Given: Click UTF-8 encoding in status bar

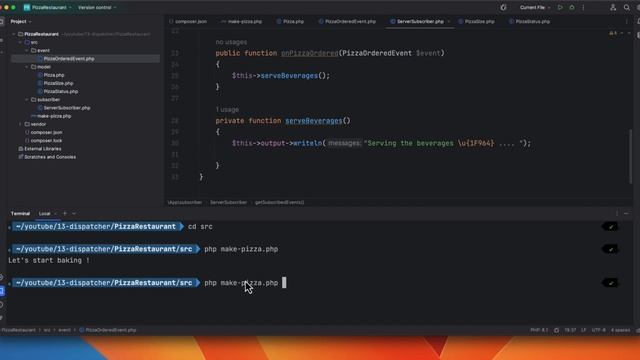Looking at the screenshot, I should pos(599,330).
